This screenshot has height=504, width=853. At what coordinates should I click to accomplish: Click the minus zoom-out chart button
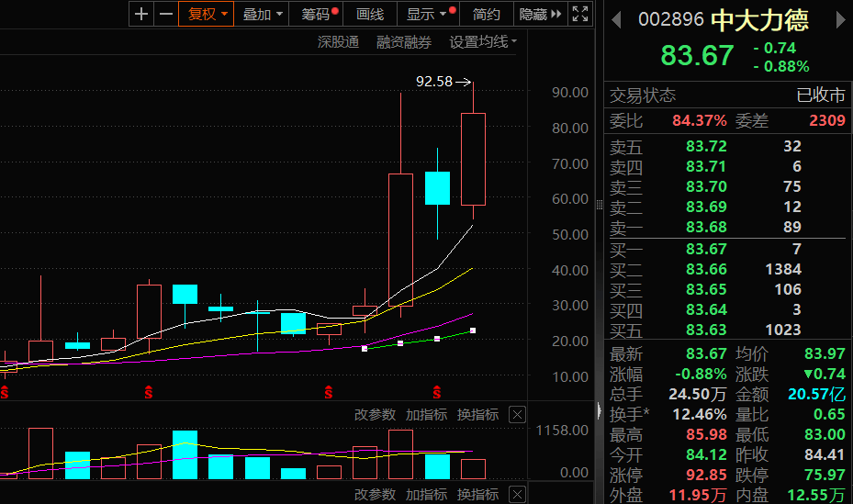tap(166, 14)
